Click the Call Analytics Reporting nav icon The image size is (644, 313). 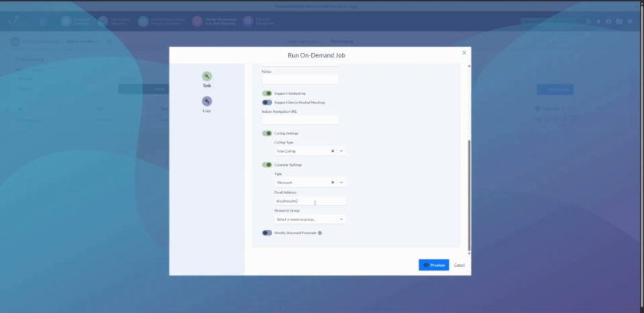pyautogui.click(x=103, y=21)
